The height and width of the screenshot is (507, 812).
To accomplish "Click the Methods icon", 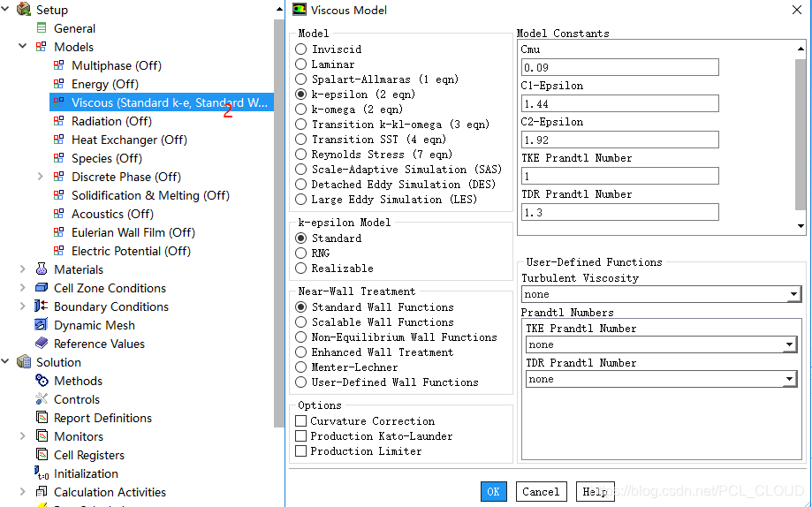I will [x=42, y=380].
